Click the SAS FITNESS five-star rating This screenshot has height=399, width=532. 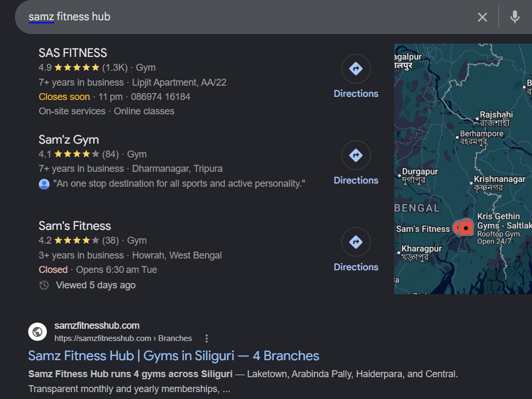click(77, 68)
